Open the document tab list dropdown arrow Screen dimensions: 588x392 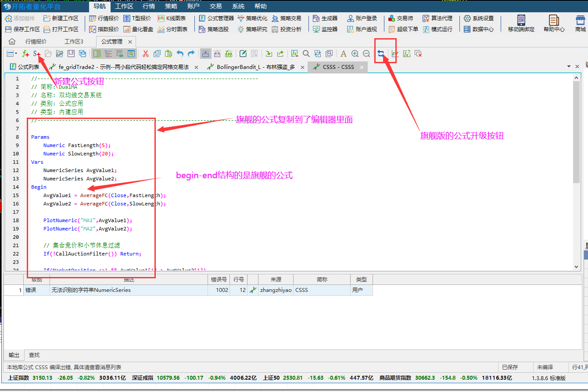click(x=569, y=66)
